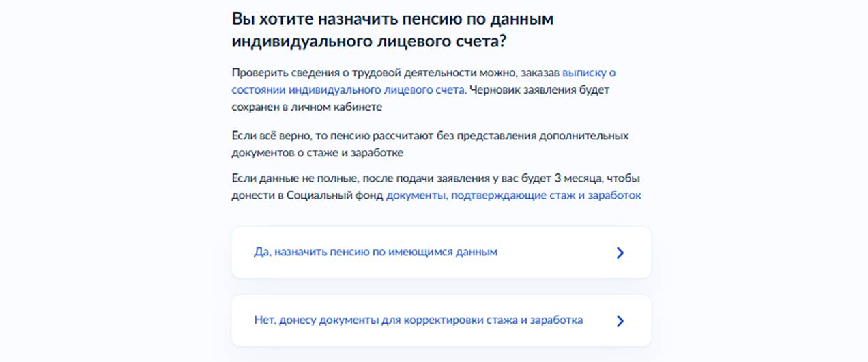Click chevron arrow on the 'Да, назначить пенсию' card
Image resolution: width=868 pixels, height=362 pixels.
click(x=620, y=253)
